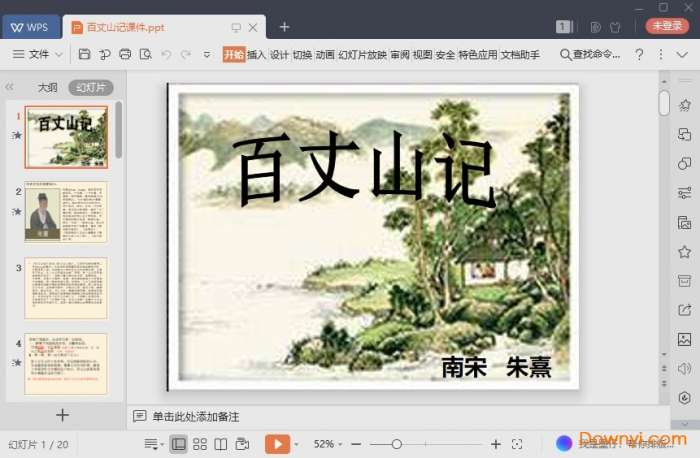Start slideshow with orange play button
The height and width of the screenshot is (458, 700).
277,444
